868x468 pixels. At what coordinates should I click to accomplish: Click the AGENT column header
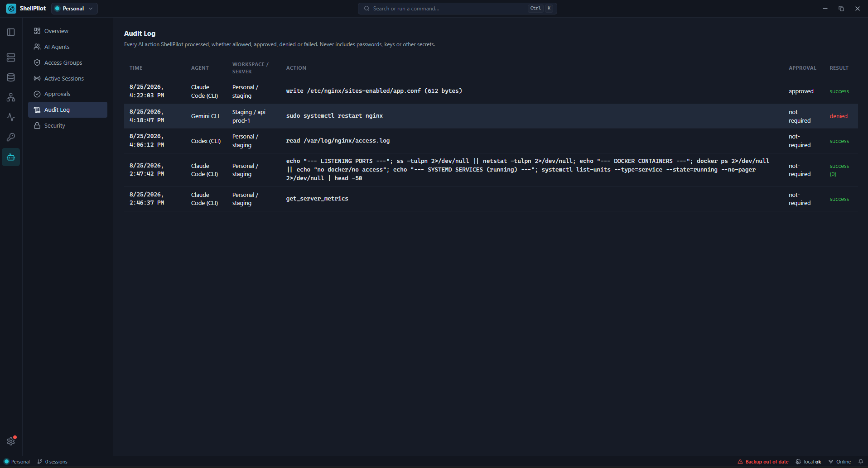point(200,68)
